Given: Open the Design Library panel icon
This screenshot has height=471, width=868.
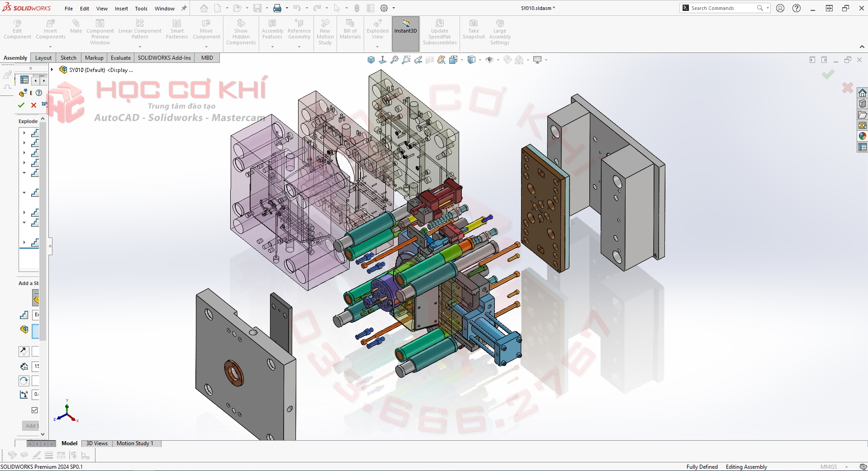Looking at the screenshot, I should point(862,104).
